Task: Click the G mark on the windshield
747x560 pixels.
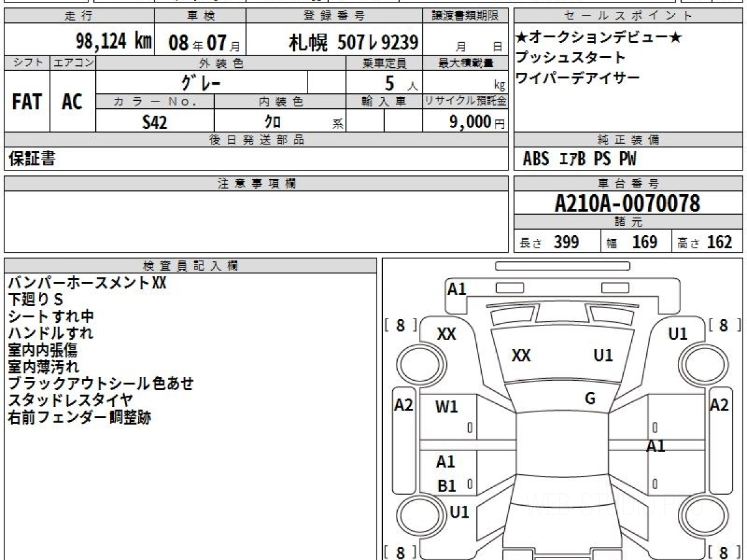Action: pyautogui.click(x=590, y=399)
